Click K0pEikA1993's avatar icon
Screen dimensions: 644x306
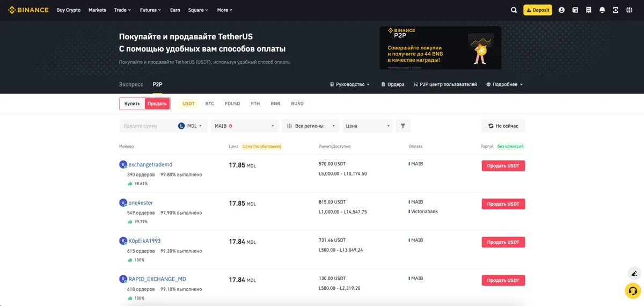123,241
